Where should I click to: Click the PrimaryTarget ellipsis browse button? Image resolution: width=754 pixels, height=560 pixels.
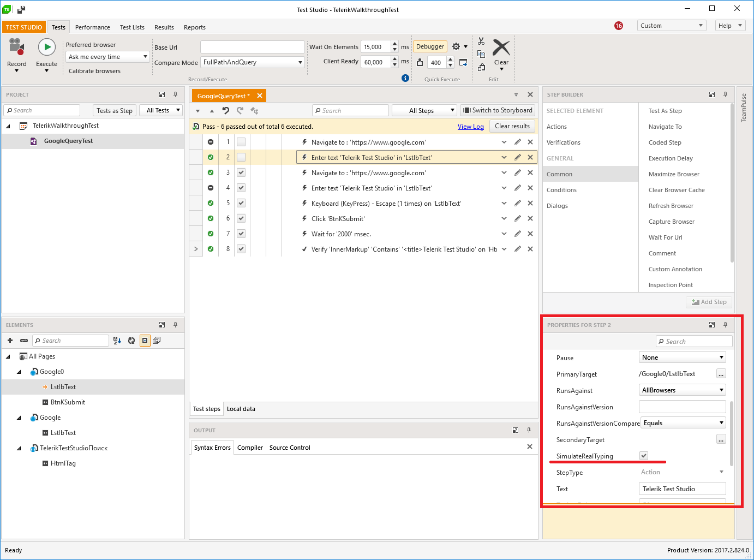pyautogui.click(x=721, y=374)
